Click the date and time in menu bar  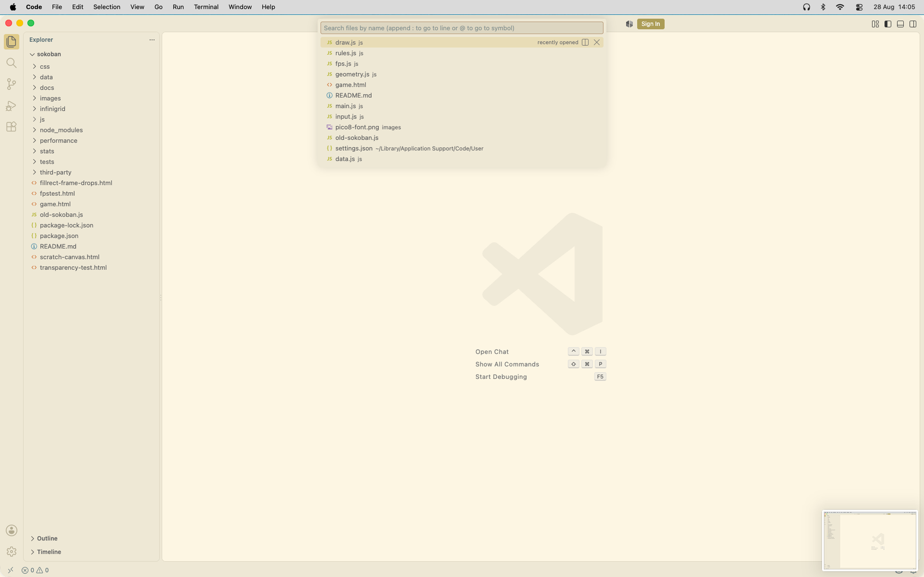[x=894, y=7]
